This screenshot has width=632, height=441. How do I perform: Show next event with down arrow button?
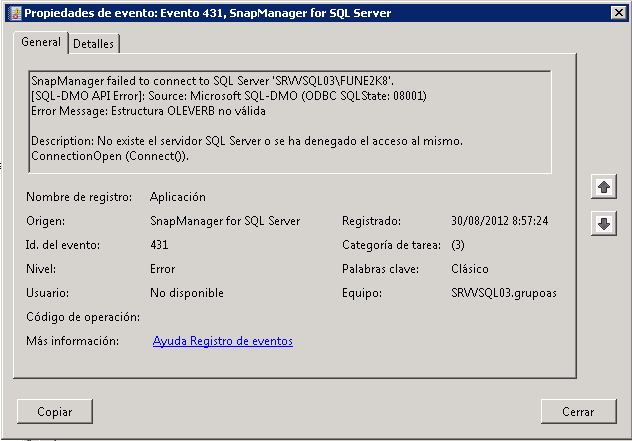coord(603,224)
